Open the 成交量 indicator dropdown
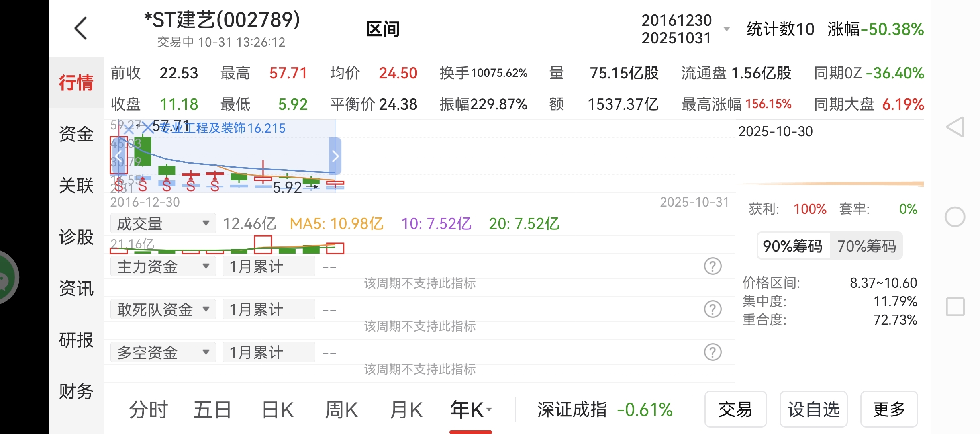Image resolution: width=980 pixels, height=434 pixels. click(x=163, y=223)
